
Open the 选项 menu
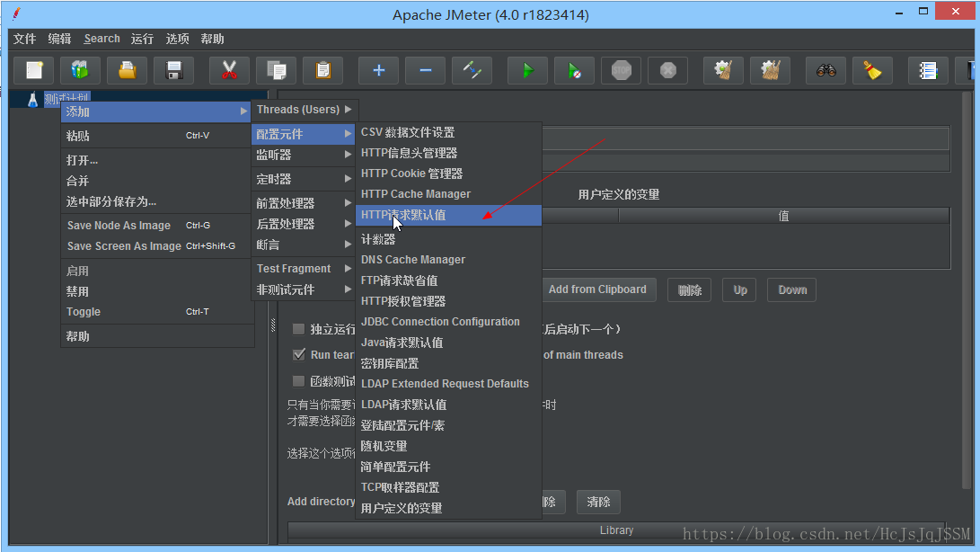[177, 39]
